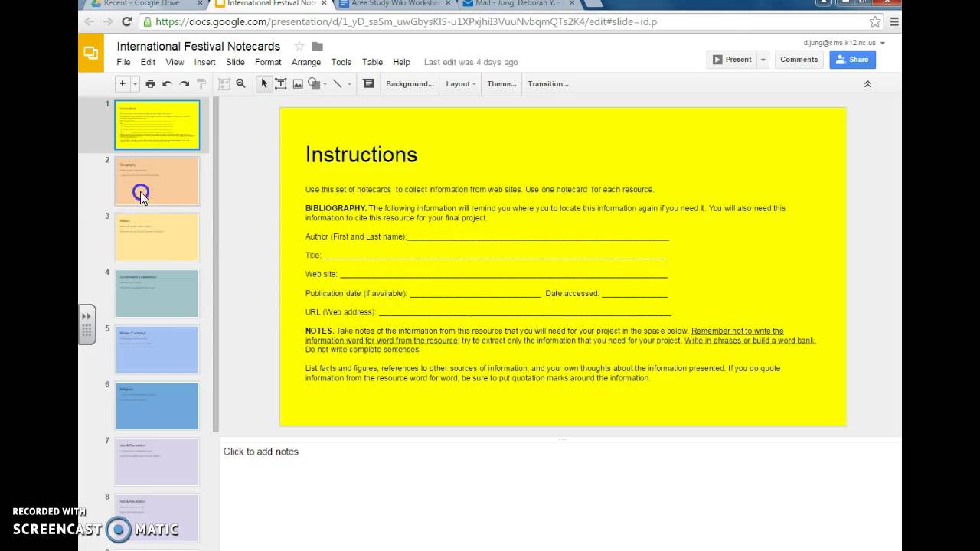This screenshot has height=551, width=980.
Task: Open the Edit menu
Action: 148,62
